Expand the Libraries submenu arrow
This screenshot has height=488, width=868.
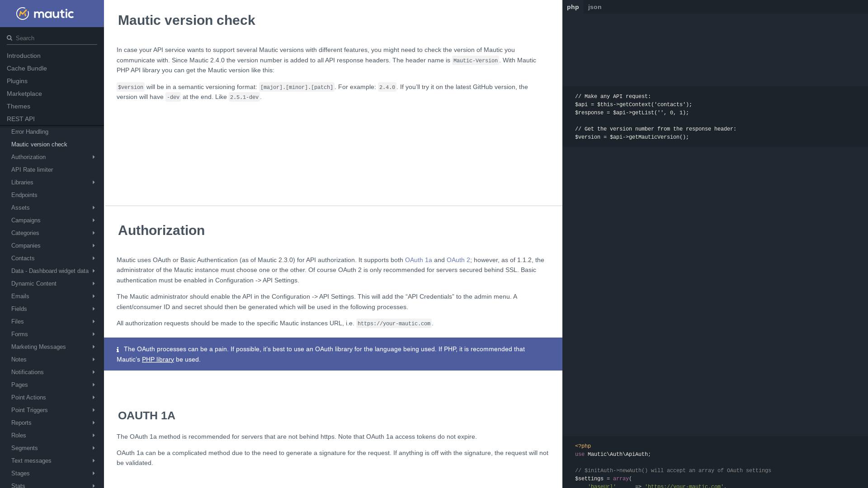click(94, 183)
